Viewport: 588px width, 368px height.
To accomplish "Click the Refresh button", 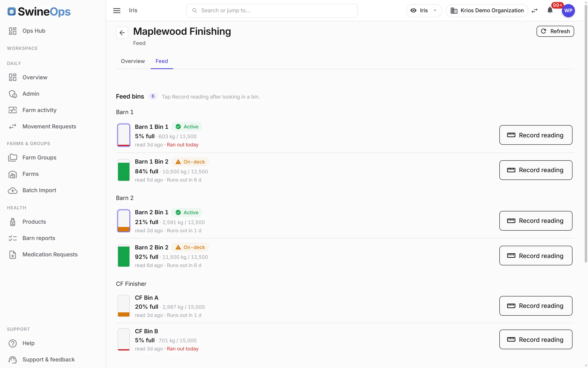I will tap(555, 31).
